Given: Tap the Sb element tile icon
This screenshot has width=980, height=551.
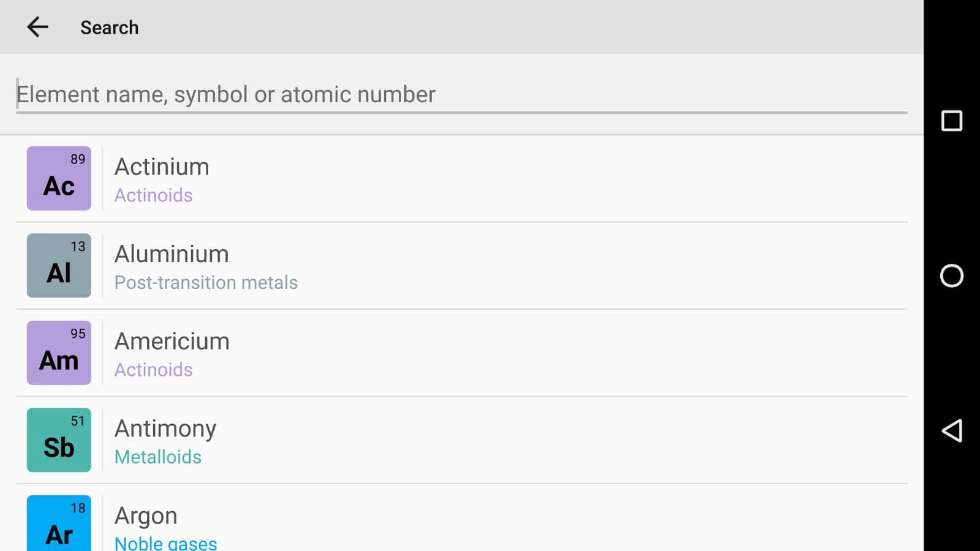Looking at the screenshot, I should point(59,440).
